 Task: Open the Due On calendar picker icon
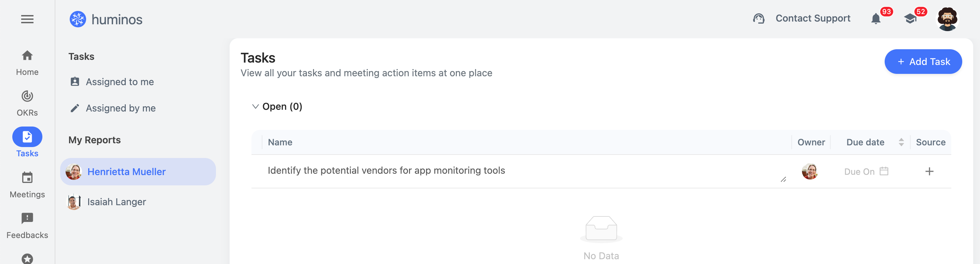tap(884, 171)
